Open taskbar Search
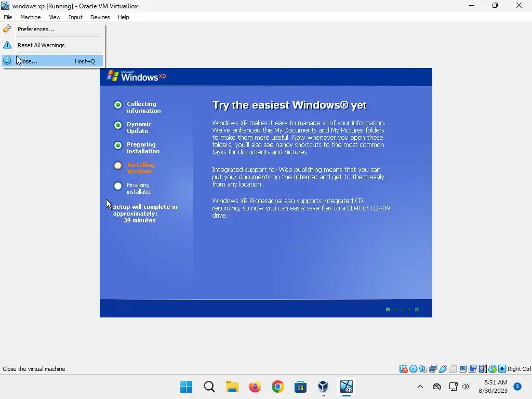 tap(209, 387)
